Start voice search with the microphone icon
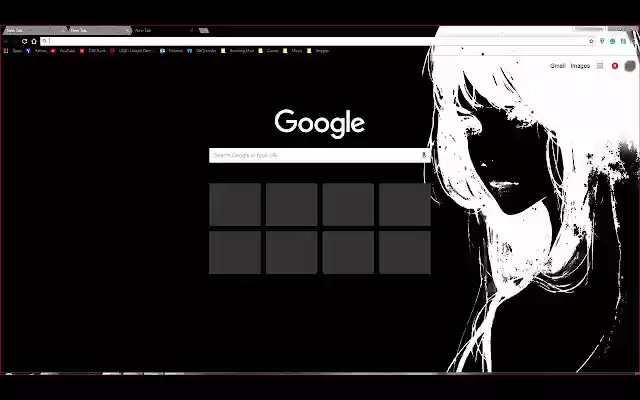Image resolution: width=640 pixels, height=400 pixels. [424, 155]
